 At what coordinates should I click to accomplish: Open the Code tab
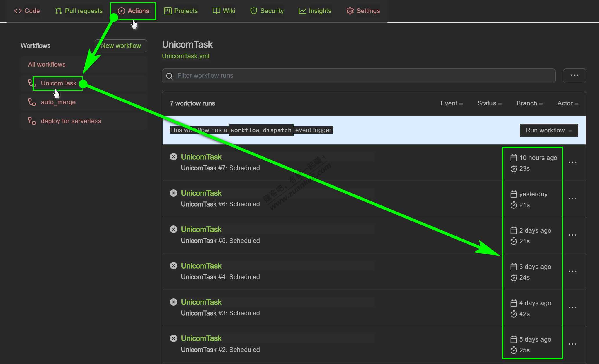coord(27,11)
